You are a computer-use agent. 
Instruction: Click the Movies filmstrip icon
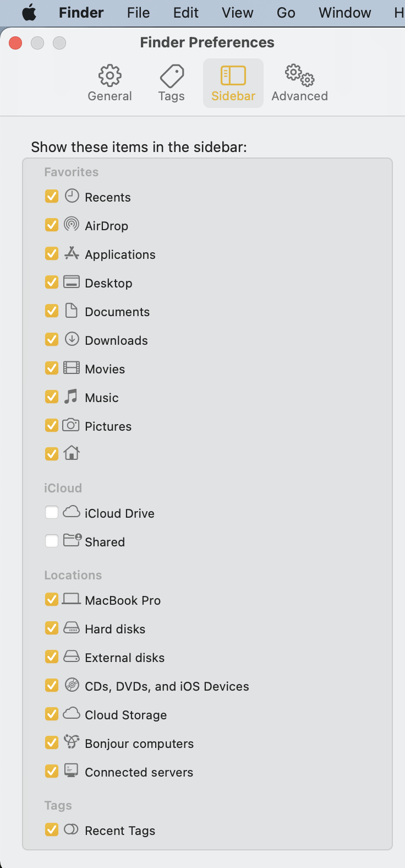click(72, 368)
